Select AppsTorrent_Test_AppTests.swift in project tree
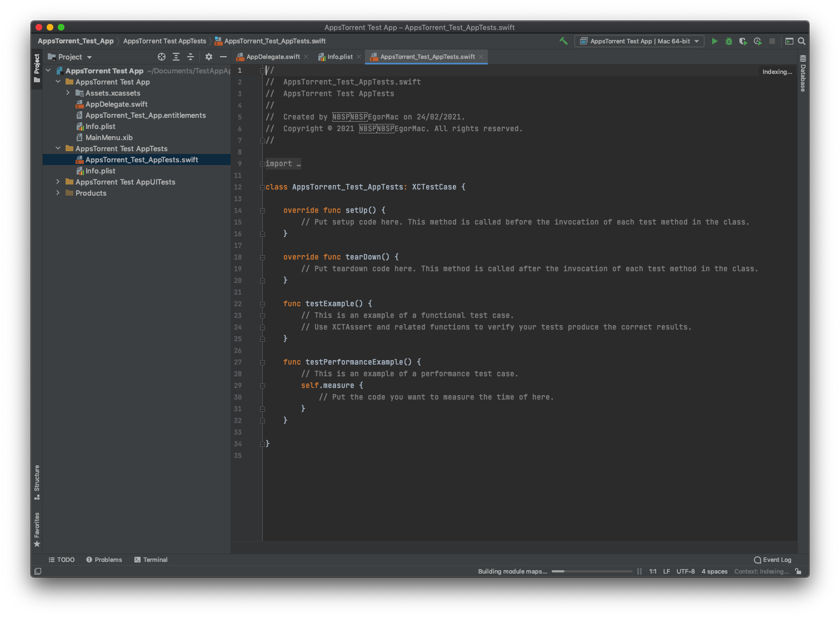 pyautogui.click(x=137, y=160)
